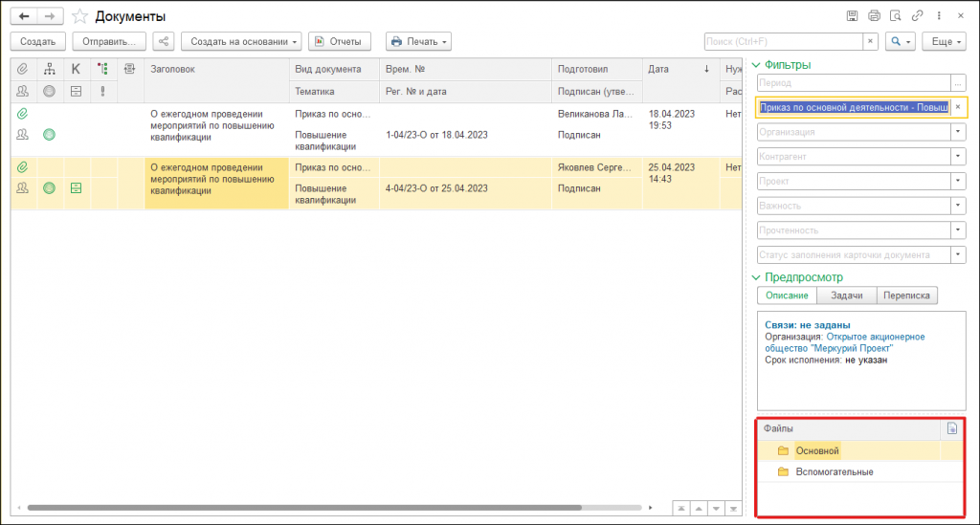Open the magnifier search options dropdown
Screen dimensions: 980x525
[900, 41]
